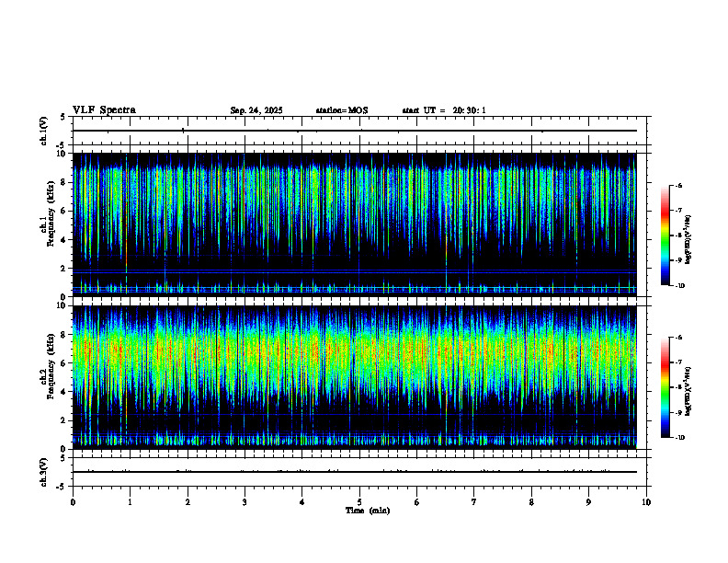Click the "4" kHz tick of ch.1 spectrogram
728x563 pixels.
(x=63, y=240)
